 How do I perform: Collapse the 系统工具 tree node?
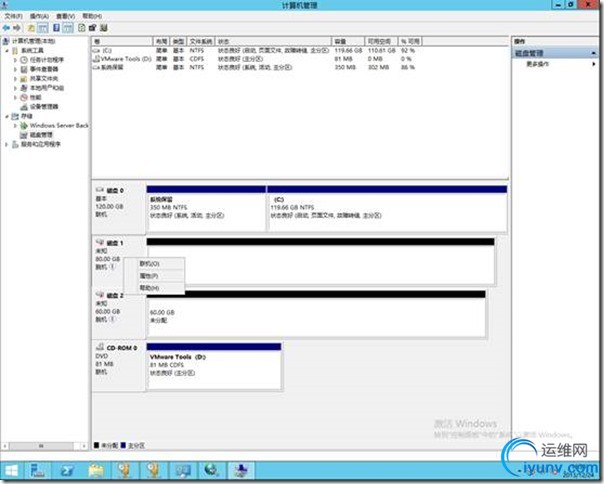point(7,51)
